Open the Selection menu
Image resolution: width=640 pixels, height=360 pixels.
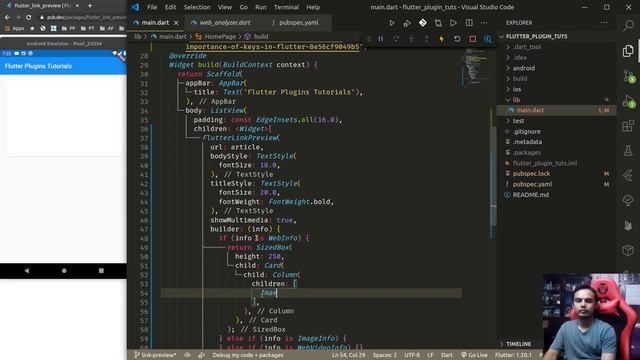pyautogui.click(x=197, y=7)
